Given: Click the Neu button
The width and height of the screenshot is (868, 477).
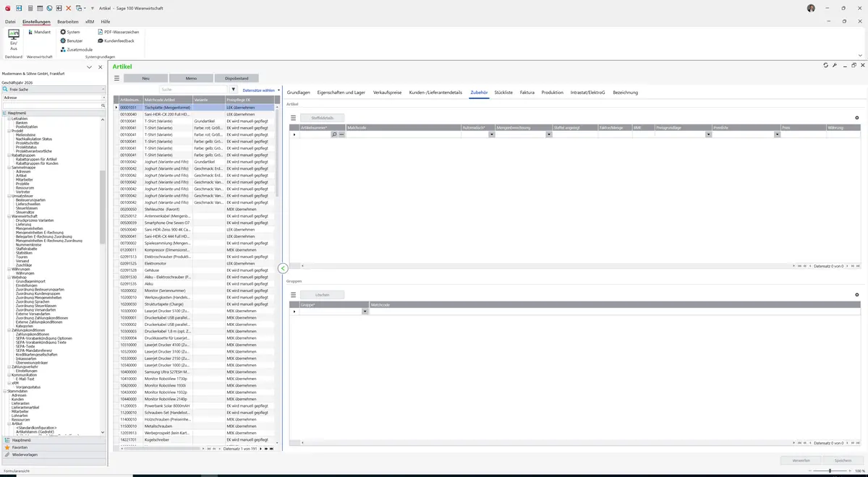Looking at the screenshot, I should pyautogui.click(x=145, y=78).
